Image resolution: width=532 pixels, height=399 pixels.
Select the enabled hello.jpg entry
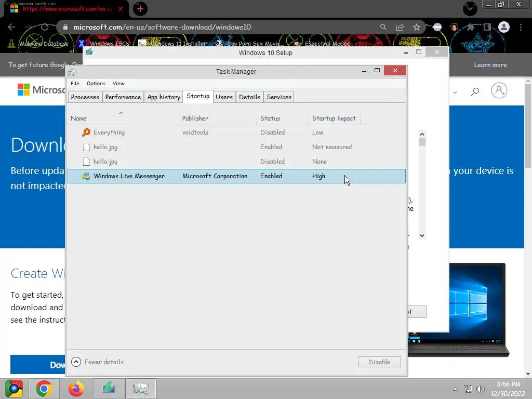[x=236, y=147]
